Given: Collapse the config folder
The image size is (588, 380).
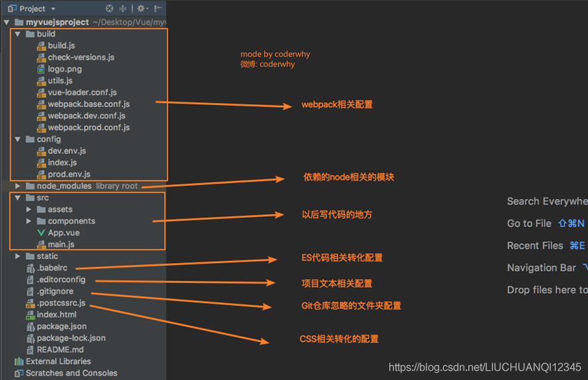Looking at the screenshot, I should click(17, 139).
